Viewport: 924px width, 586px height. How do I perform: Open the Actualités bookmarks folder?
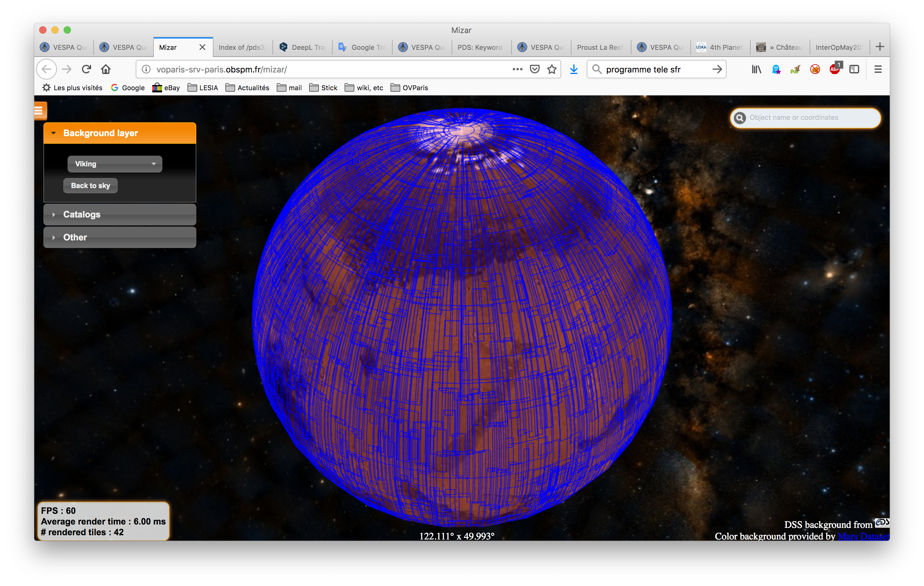coord(247,88)
